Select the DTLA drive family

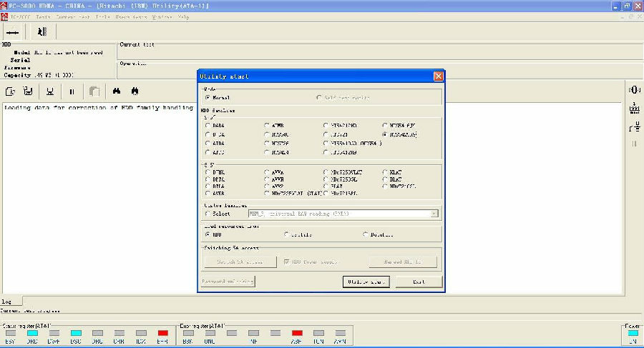pyautogui.click(x=208, y=187)
